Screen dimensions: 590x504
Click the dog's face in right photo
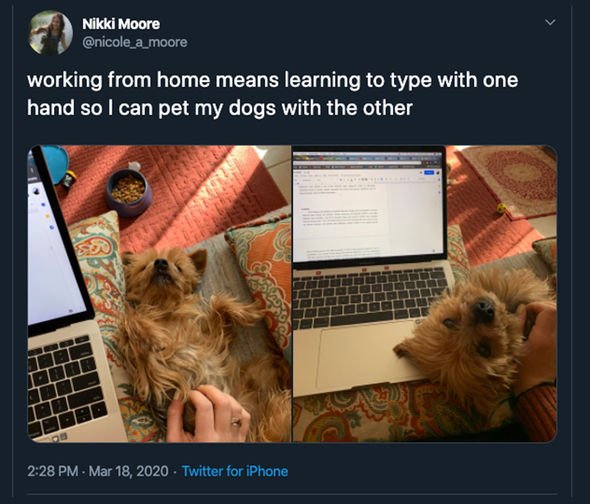point(473,324)
